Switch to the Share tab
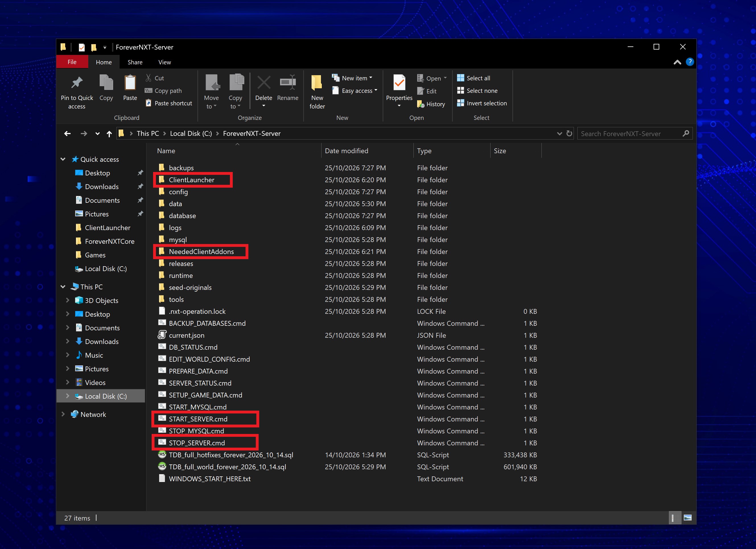This screenshot has height=549, width=756. (135, 62)
